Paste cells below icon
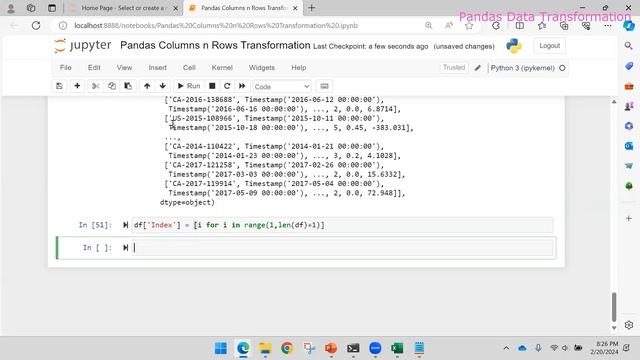The width and height of the screenshot is (640, 360). pyautogui.click(x=128, y=86)
